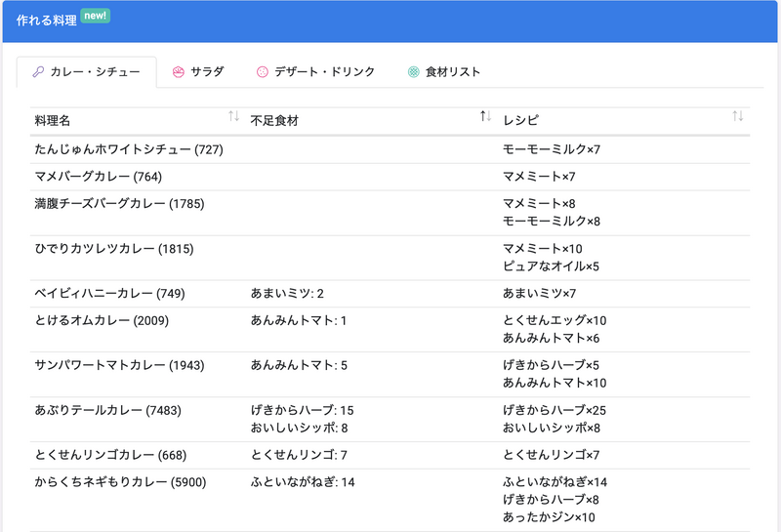Sort table by 料理名 header

pos(53,120)
